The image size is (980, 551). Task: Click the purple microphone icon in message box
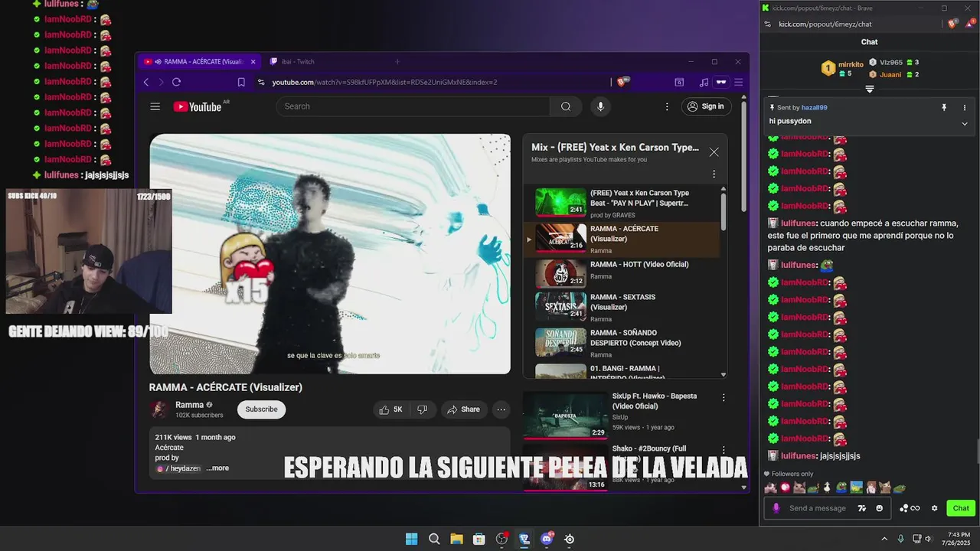[x=776, y=508]
